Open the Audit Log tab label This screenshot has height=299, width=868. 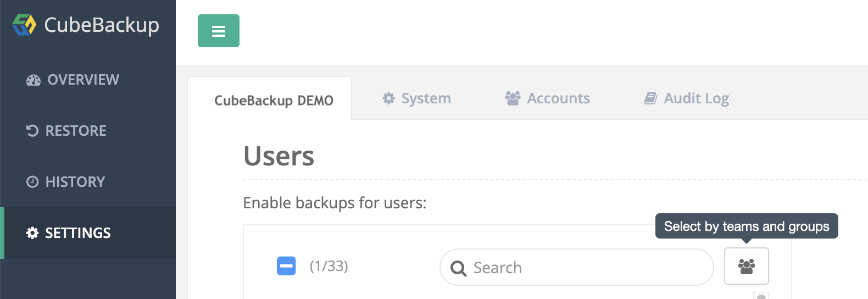(696, 98)
